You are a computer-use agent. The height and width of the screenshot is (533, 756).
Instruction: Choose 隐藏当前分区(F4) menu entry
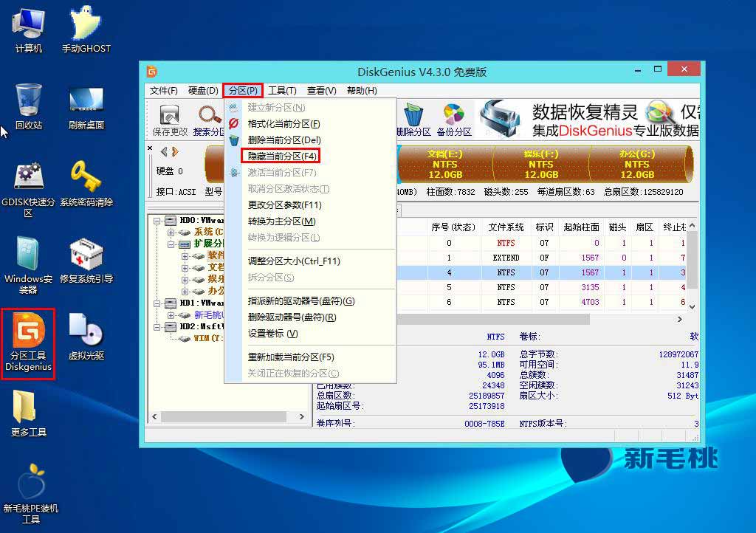311,157
